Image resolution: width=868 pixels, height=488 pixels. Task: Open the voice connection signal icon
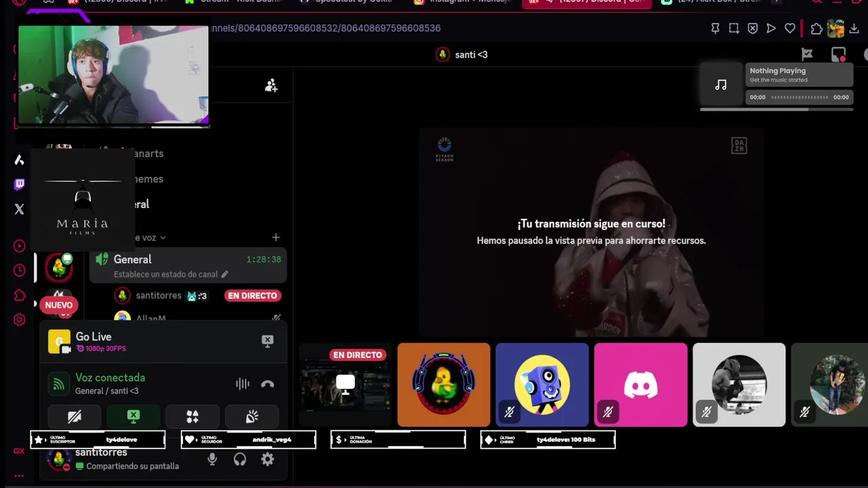click(x=59, y=384)
